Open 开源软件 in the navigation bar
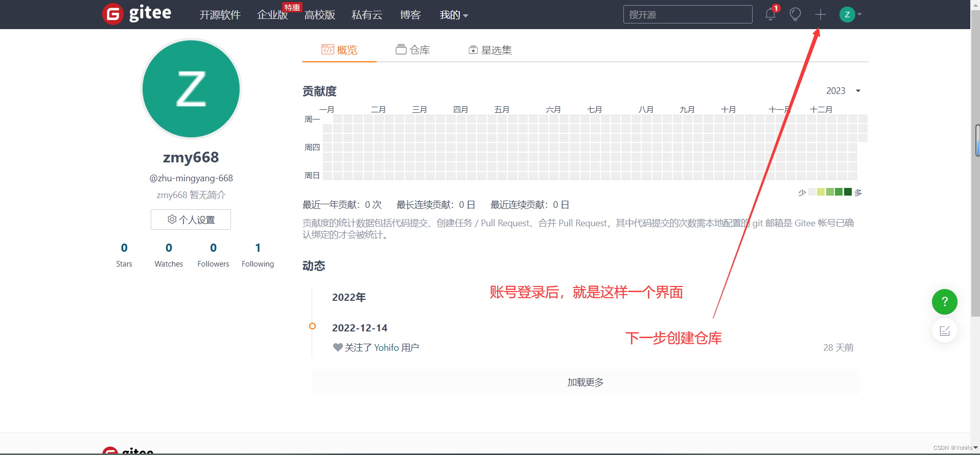 pyautogui.click(x=220, y=15)
